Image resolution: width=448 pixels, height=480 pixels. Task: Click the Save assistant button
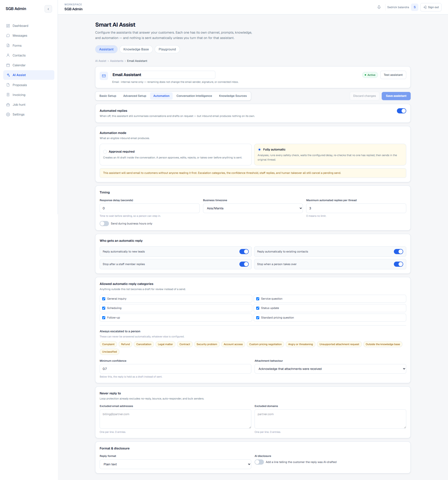396,96
